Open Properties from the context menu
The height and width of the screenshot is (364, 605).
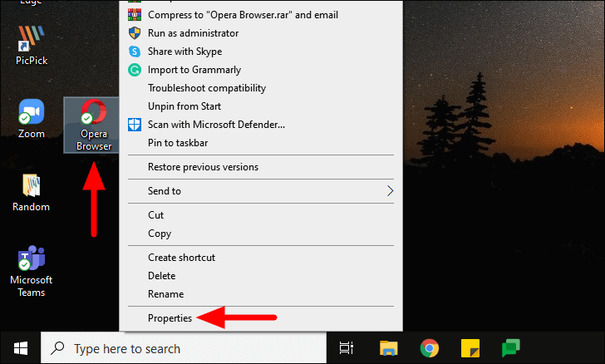pos(261,318)
